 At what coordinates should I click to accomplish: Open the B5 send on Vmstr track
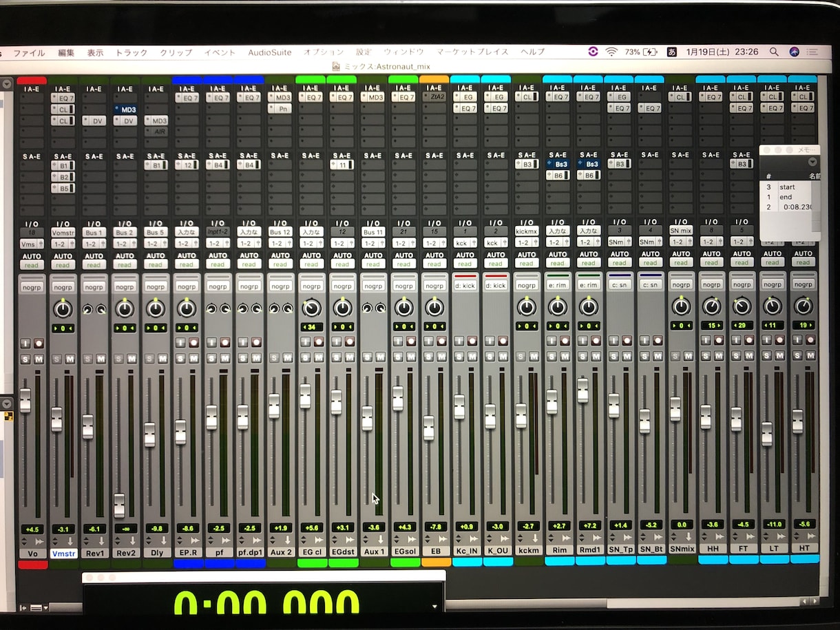[x=63, y=188]
